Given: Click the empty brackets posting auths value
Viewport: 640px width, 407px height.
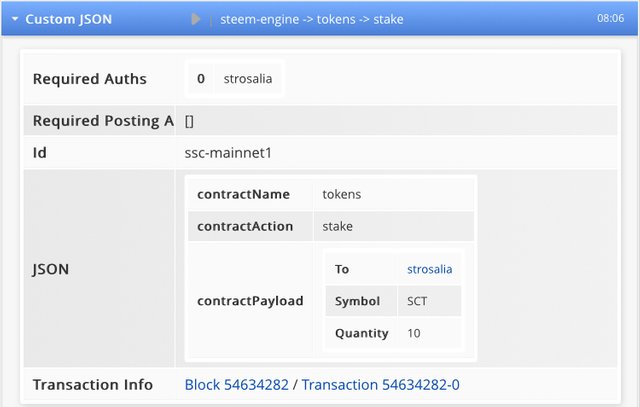Looking at the screenshot, I should [189, 121].
